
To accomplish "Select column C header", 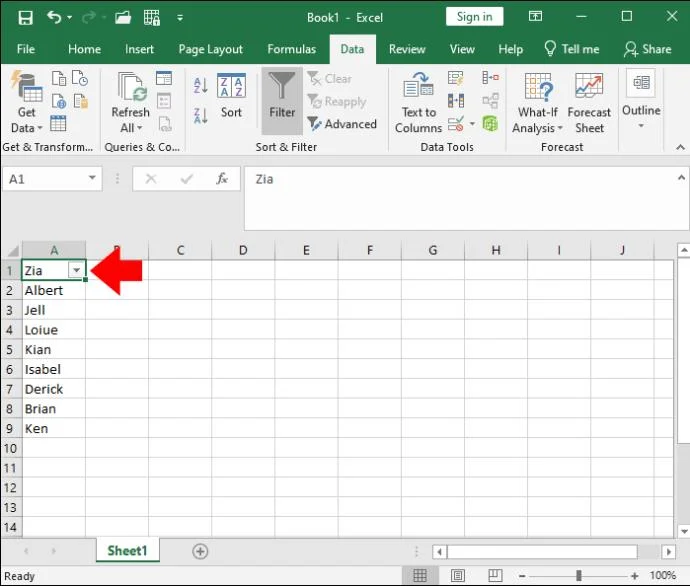I will point(180,250).
